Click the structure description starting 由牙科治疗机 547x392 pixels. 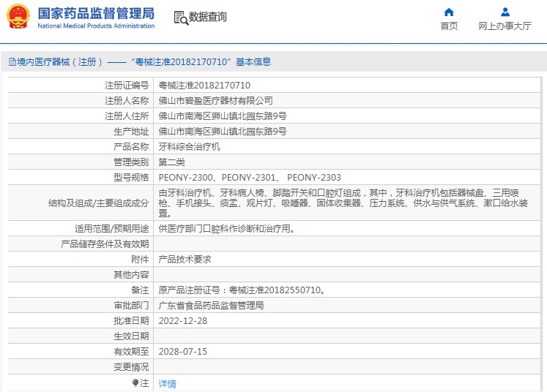(343, 203)
